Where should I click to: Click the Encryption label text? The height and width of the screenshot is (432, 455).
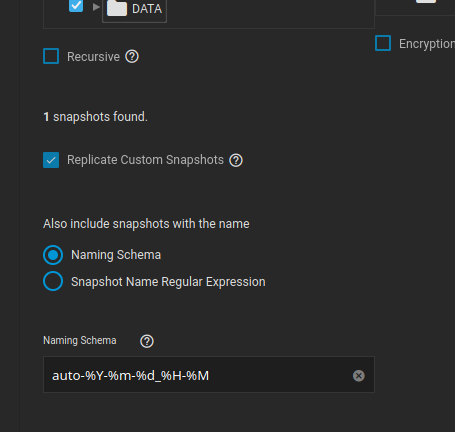[x=427, y=44]
